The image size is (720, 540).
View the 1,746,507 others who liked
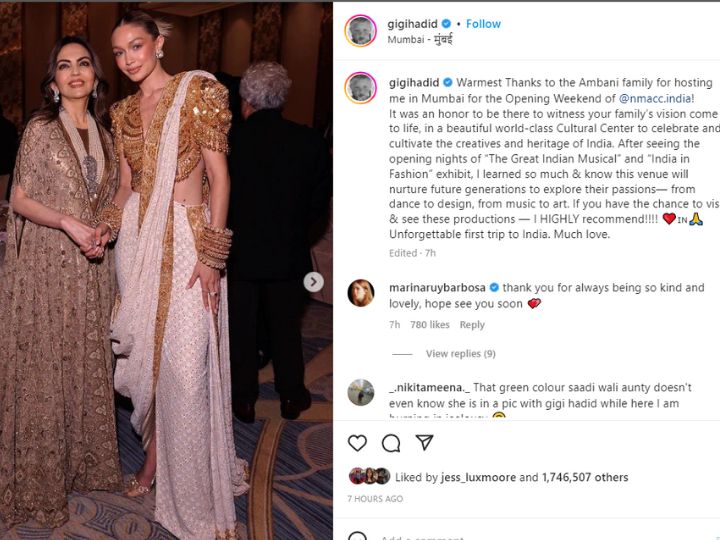pos(585,477)
